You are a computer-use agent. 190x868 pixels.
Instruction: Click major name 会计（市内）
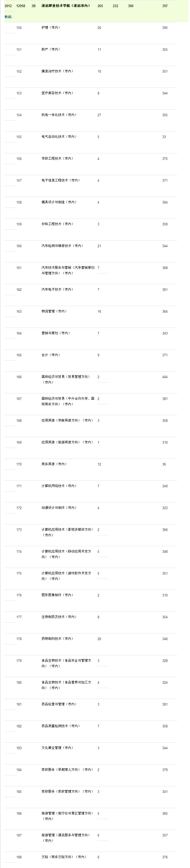click(51, 355)
